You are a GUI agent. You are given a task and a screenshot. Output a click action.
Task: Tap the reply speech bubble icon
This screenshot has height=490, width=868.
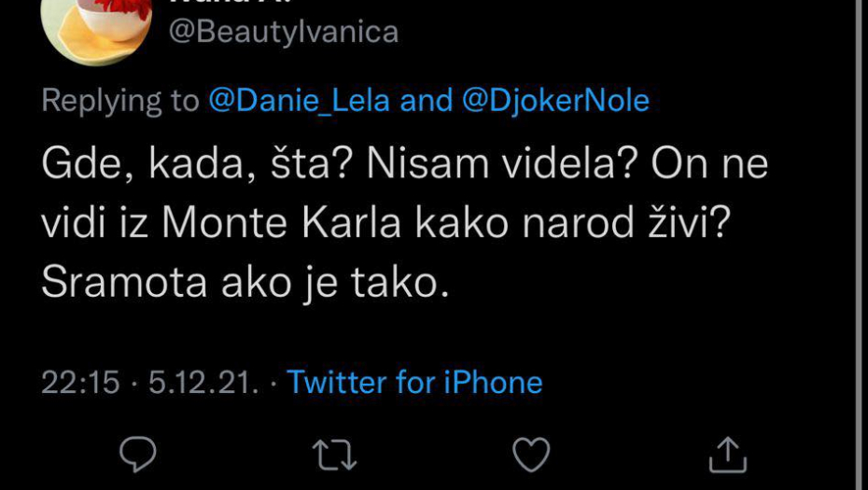coord(138,455)
